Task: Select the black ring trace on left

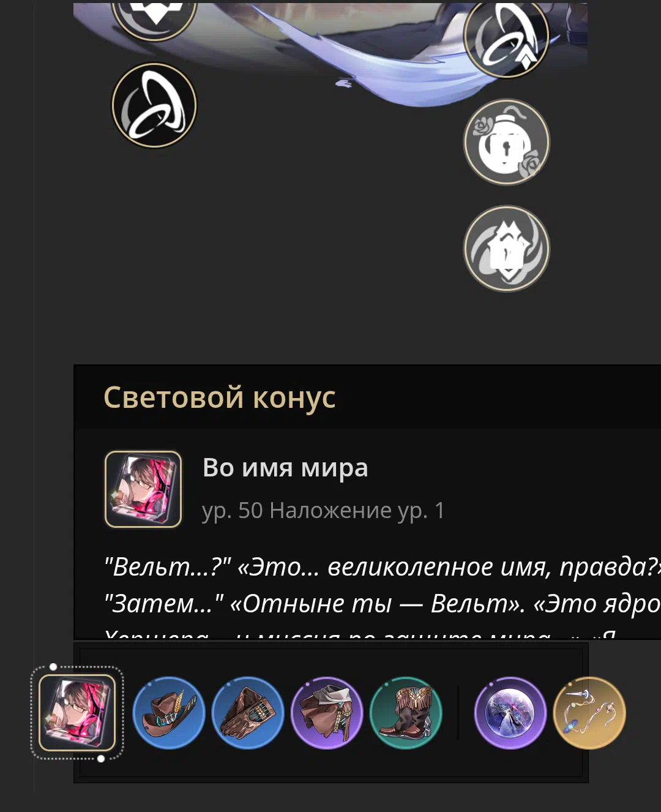Action: pos(154,105)
